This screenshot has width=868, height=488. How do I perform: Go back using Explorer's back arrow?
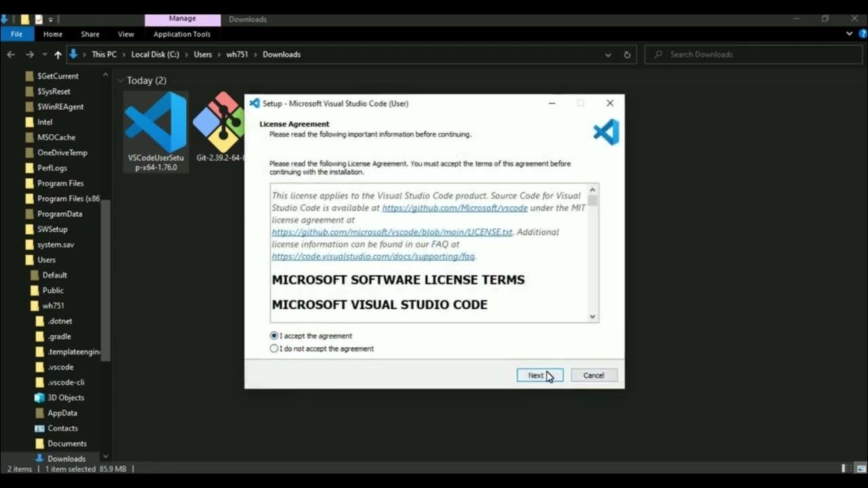11,54
